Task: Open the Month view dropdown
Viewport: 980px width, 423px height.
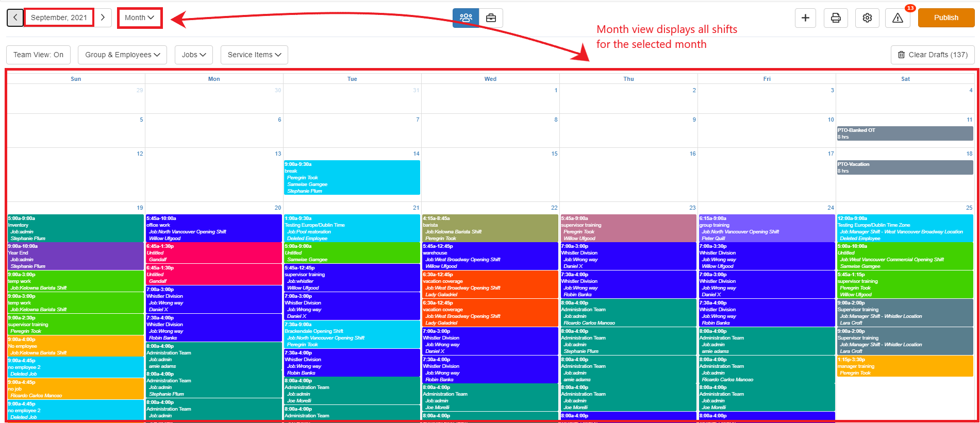Action: click(140, 18)
